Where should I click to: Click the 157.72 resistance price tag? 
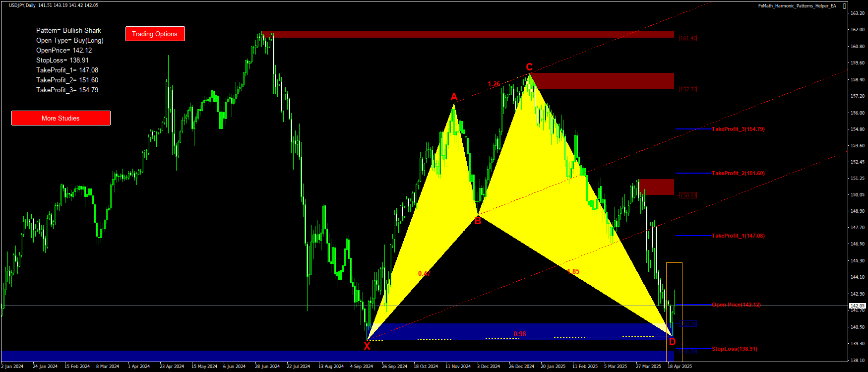click(688, 89)
